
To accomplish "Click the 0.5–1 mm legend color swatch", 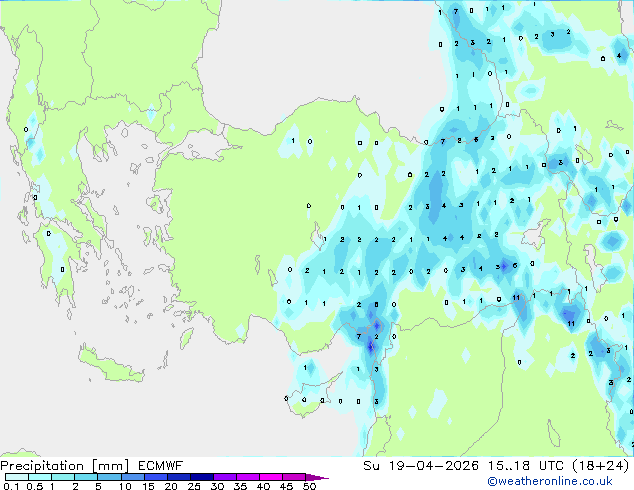I will click(40, 477).
